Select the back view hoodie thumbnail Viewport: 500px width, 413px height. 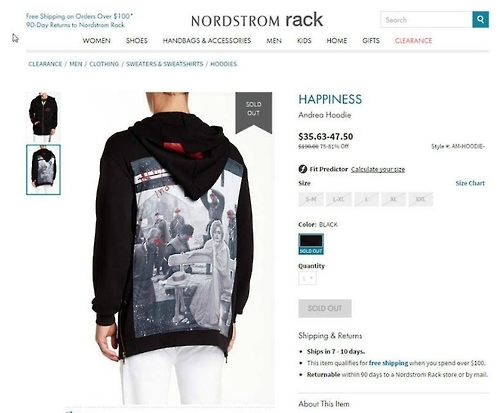(43, 170)
